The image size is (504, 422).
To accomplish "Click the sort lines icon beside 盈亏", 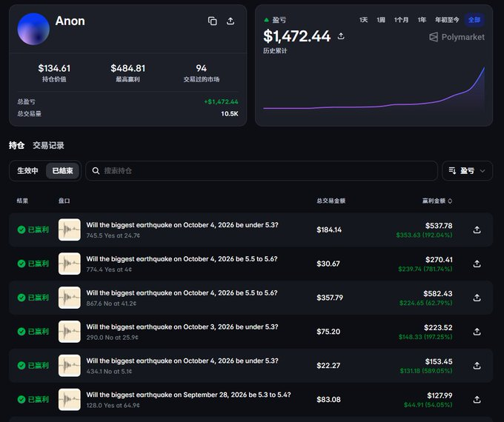I will pyautogui.click(x=452, y=170).
